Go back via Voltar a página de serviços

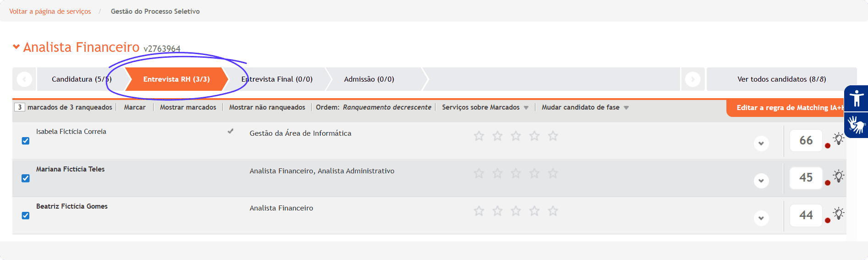(50, 11)
